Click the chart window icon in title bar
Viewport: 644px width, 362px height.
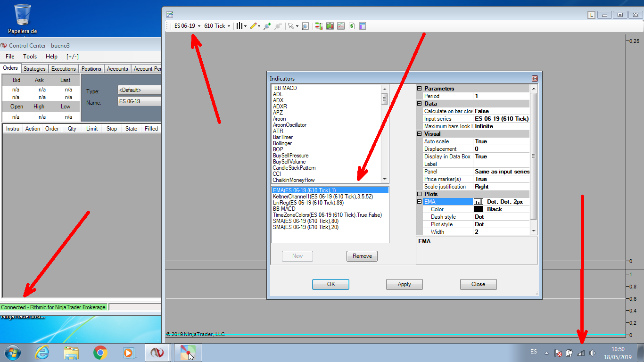[170, 15]
